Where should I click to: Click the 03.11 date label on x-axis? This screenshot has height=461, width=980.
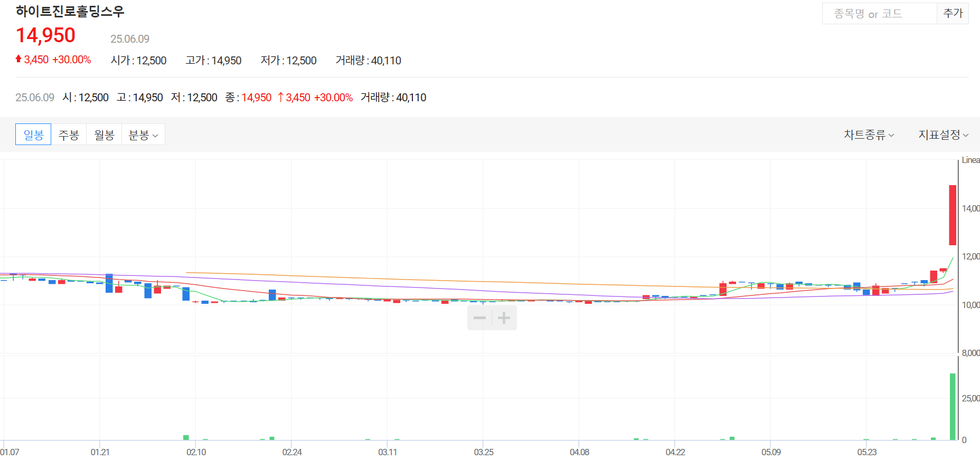[x=388, y=452]
